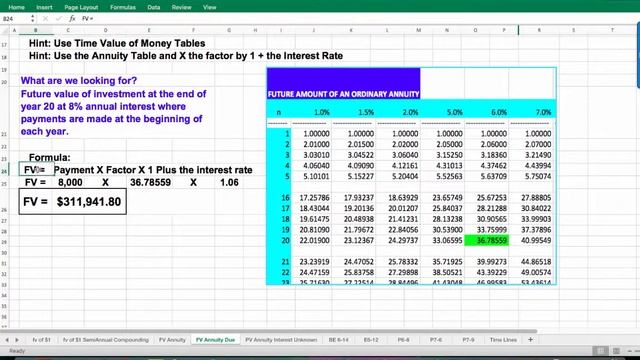
Task: Switch to the 'fv of $1' sheet
Action: tap(41, 340)
